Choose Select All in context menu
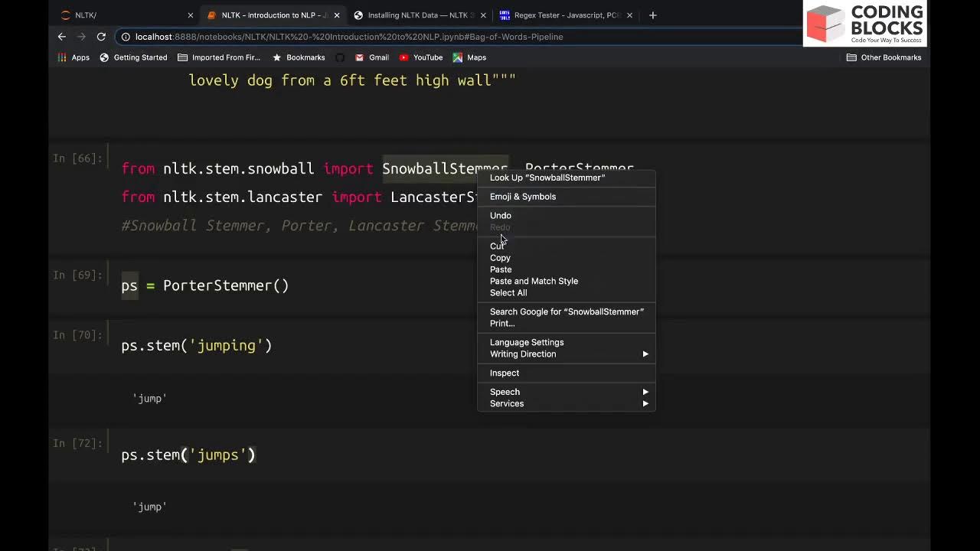 coord(567,292)
